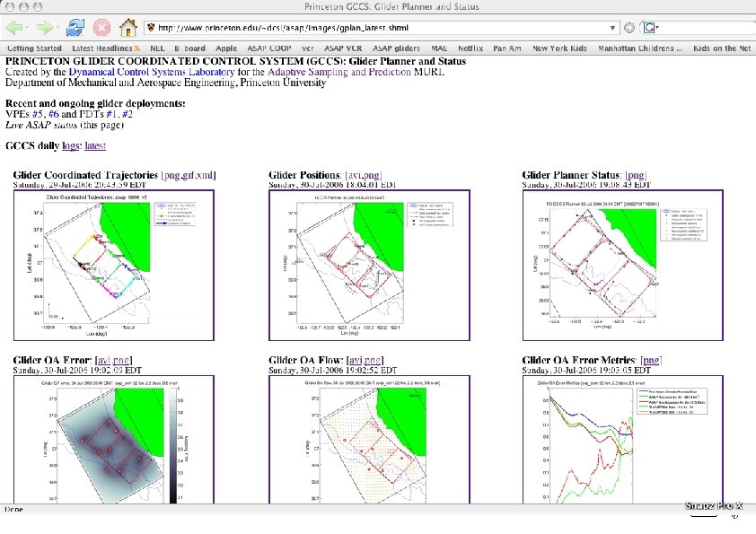Click the 'Sunday, 30-Jul-2006 19:08:43 EDT' timestamp
This screenshot has height=534, width=756.
587,185
